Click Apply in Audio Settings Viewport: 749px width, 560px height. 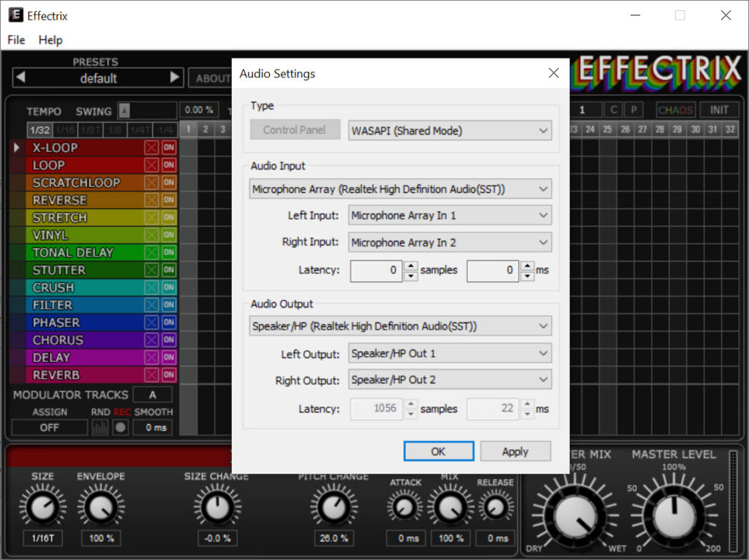pyautogui.click(x=516, y=451)
